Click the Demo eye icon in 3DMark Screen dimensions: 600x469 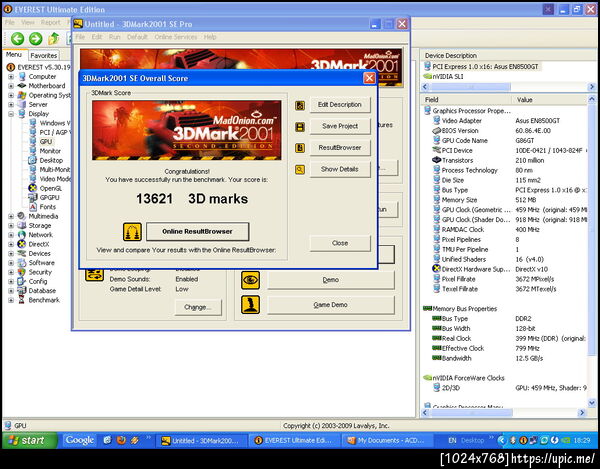click(x=251, y=280)
